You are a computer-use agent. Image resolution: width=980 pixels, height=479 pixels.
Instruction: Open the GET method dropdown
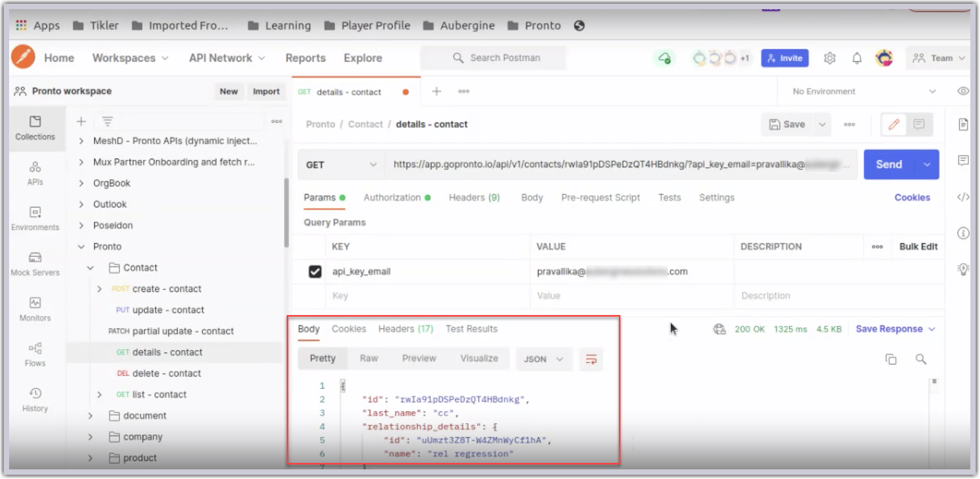[x=341, y=164]
